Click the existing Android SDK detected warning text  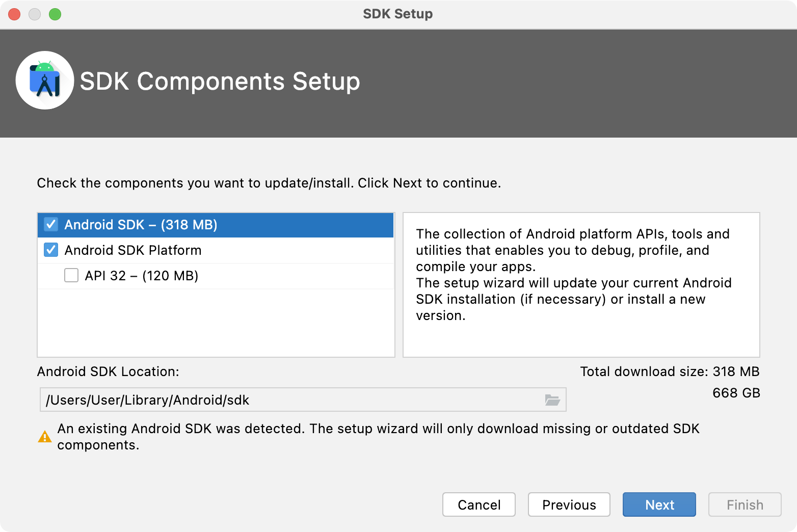pos(378,437)
